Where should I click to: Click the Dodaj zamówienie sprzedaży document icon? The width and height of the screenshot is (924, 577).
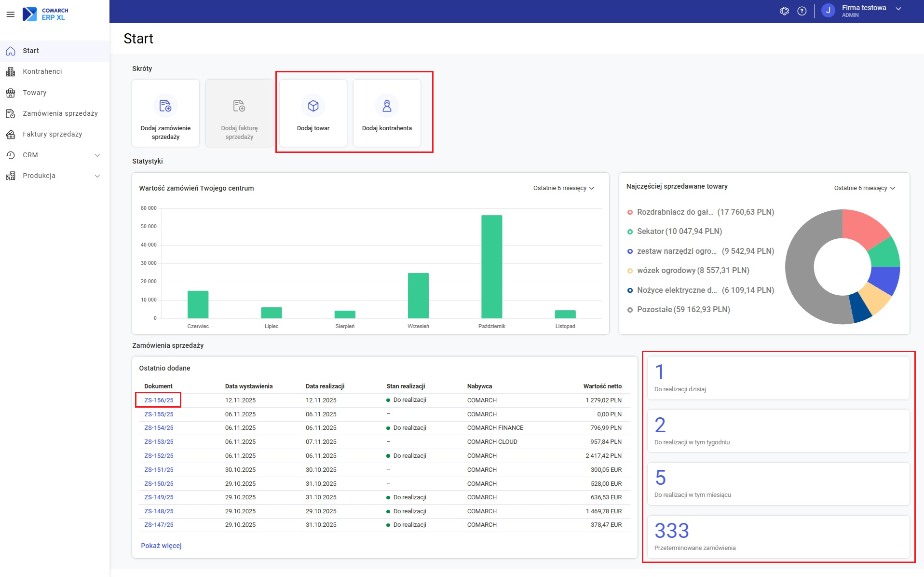(165, 106)
